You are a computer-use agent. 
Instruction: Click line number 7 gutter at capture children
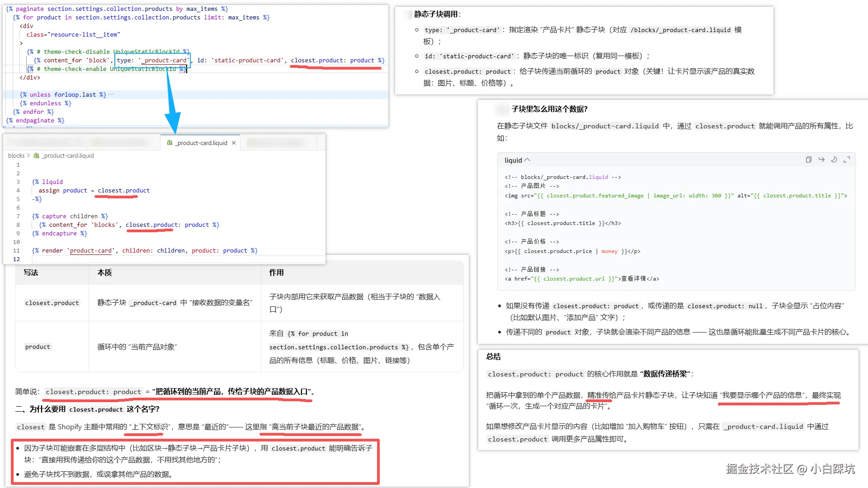click(18, 216)
